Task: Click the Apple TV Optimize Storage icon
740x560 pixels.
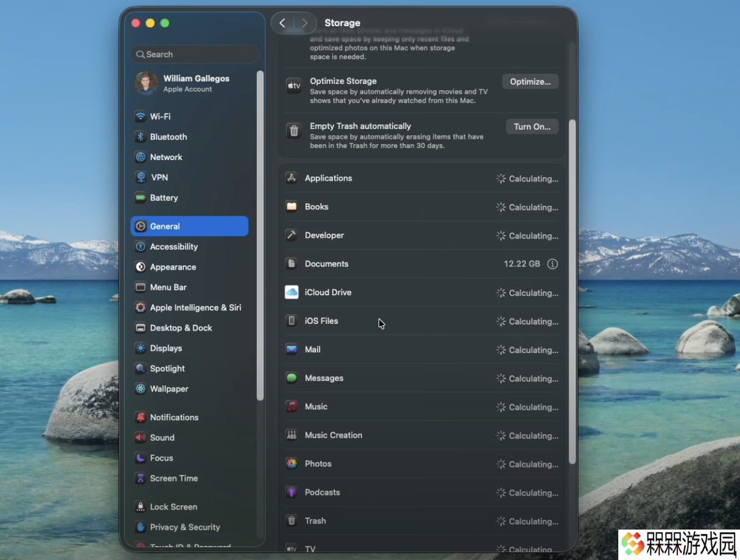Action: (x=294, y=86)
